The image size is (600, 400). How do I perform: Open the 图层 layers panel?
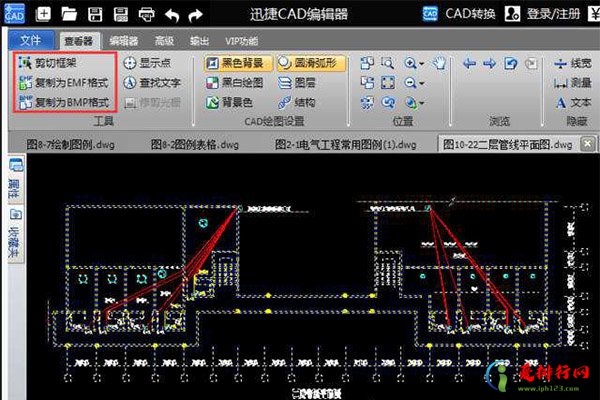tap(296, 83)
